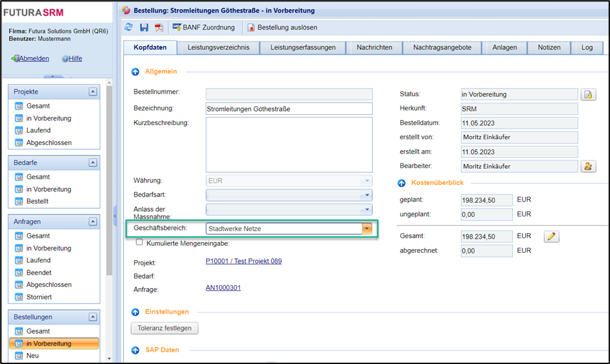610x364 pixels.
Task: Click into the Kurzbeschreibung text area
Action: tap(289, 145)
